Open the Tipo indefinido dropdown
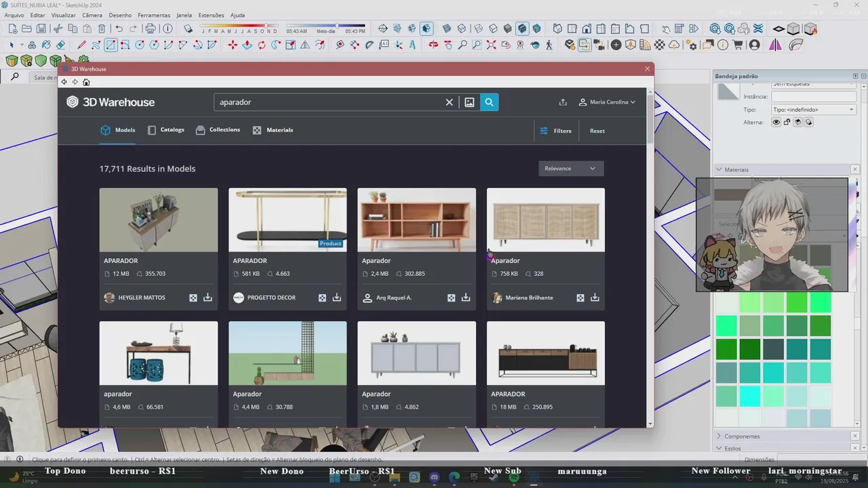The height and width of the screenshot is (488, 868). tap(814, 110)
